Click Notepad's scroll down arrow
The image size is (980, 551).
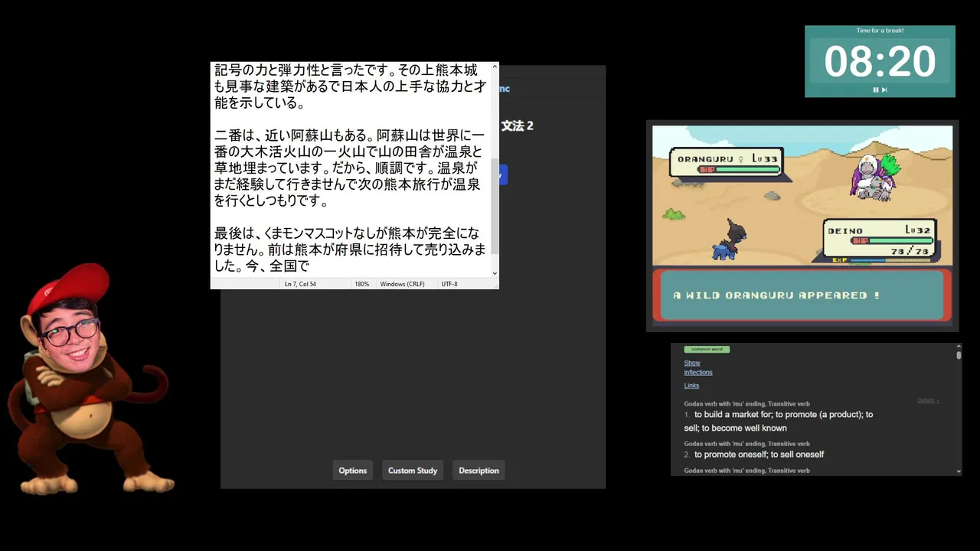[x=495, y=273]
